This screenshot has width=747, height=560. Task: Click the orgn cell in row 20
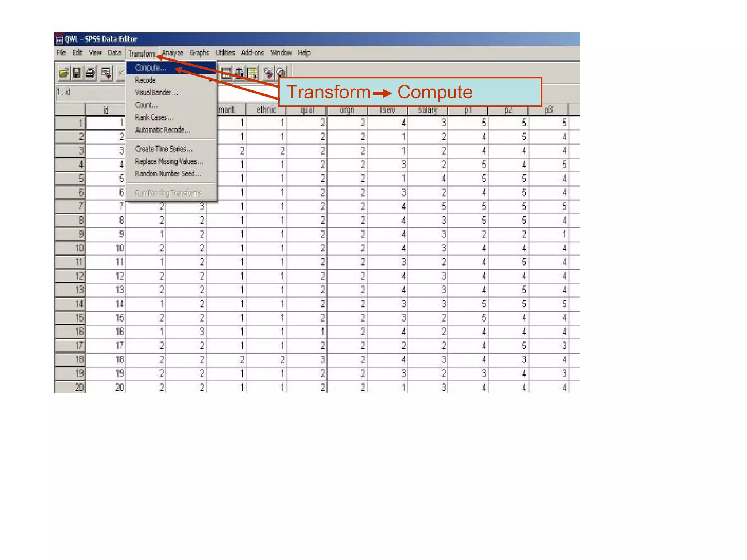pos(347,387)
